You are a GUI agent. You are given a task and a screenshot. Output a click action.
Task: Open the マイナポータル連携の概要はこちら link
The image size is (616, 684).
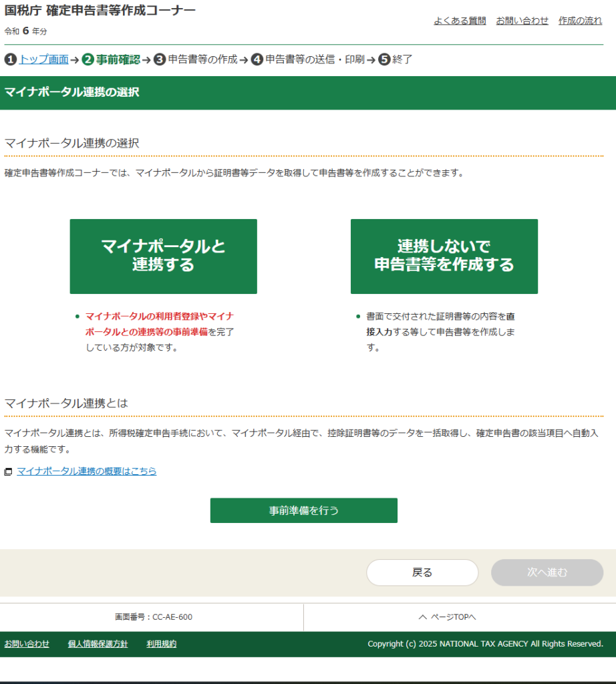[x=87, y=471]
